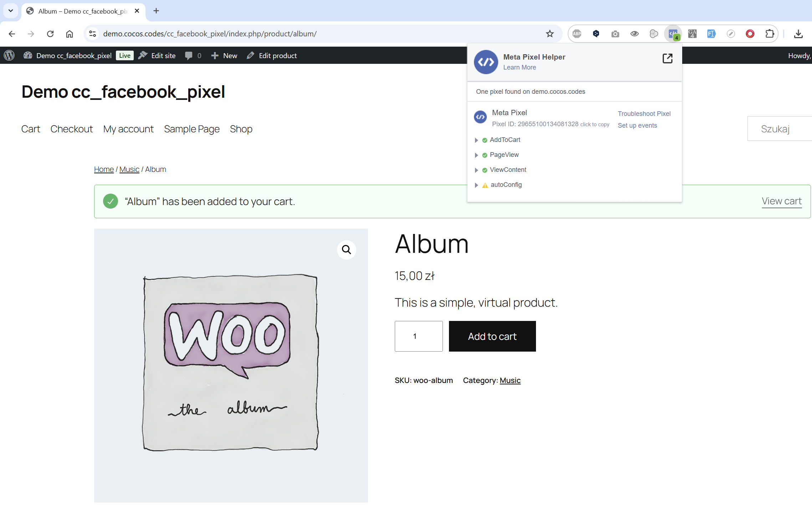The height and width of the screenshot is (506, 812).
Task: Click the Troubleshoot Pixel link
Action: click(x=644, y=114)
